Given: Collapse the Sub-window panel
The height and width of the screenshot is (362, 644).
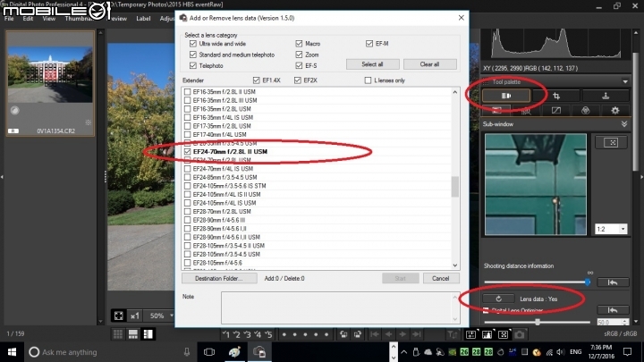Looking at the screenshot, I should [x=624, y=124].
